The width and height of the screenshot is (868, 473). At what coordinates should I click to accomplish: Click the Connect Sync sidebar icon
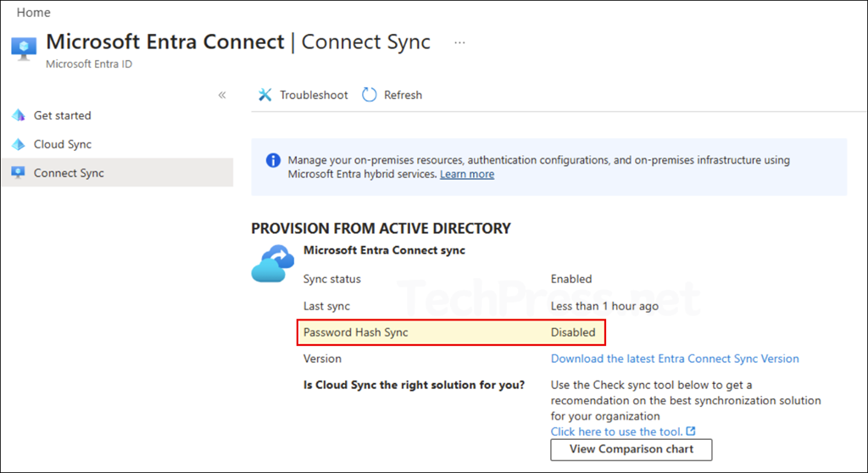coord(19,172)
